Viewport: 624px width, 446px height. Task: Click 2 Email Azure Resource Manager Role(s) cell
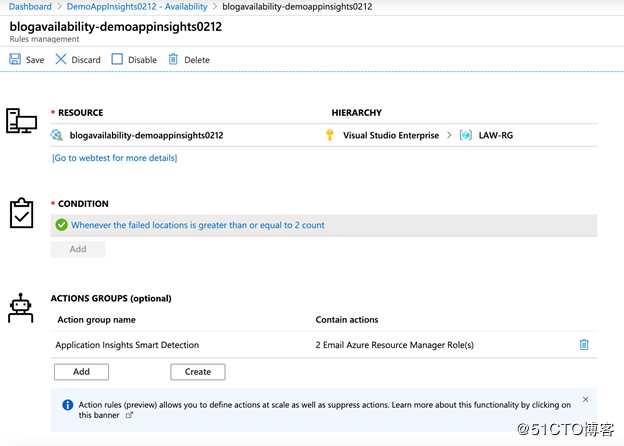pos(395,345)
